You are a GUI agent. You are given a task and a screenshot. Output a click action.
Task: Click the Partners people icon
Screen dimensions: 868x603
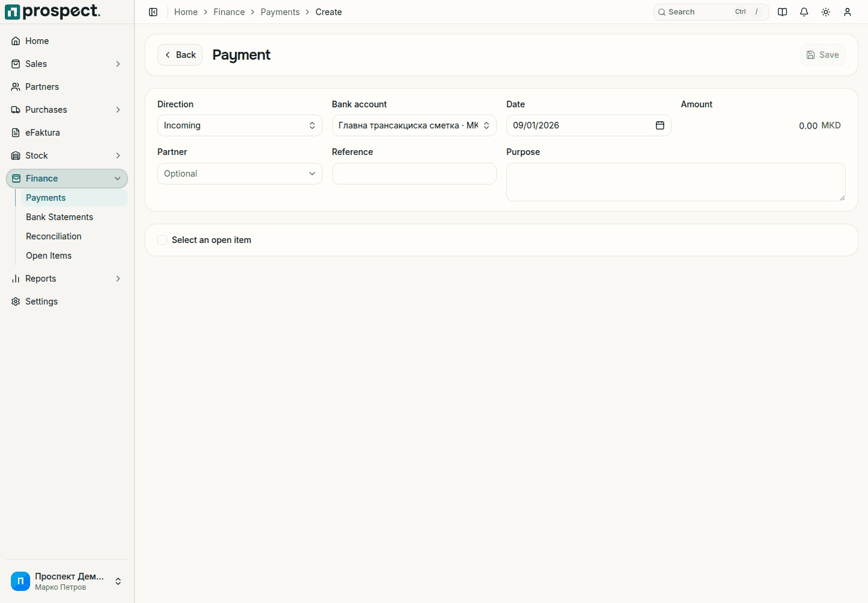coord(16,87)
